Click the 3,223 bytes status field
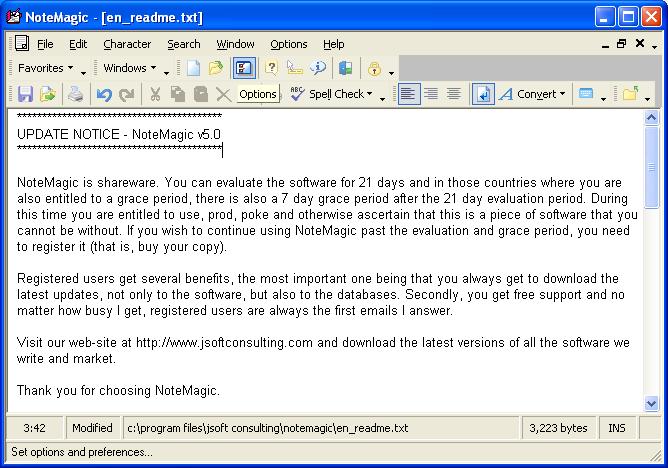 click(558, 428)
